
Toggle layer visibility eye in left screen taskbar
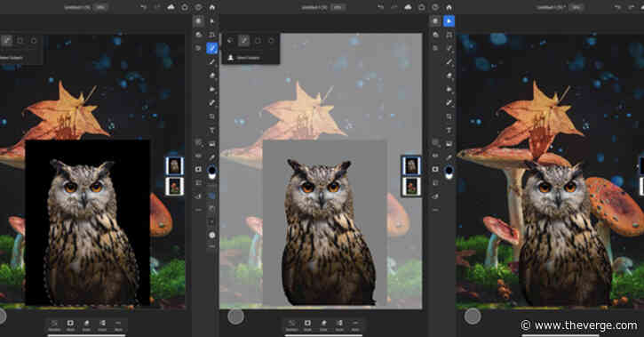198,156
